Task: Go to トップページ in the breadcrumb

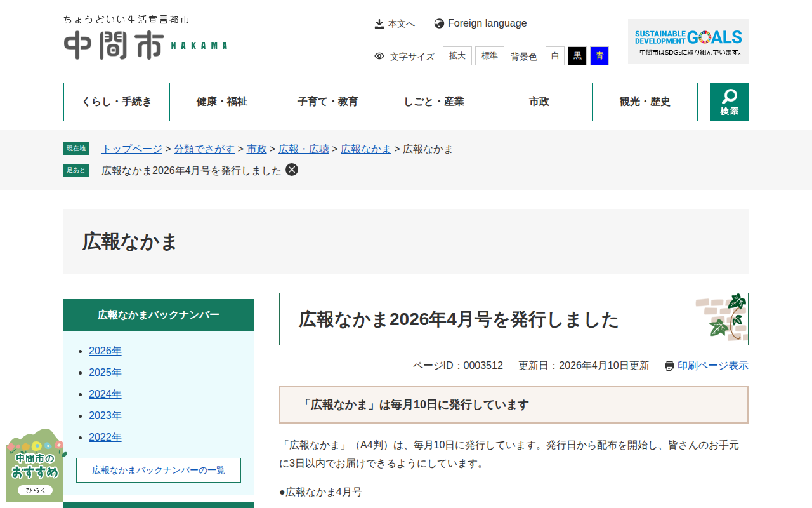Action: (132, 149)
